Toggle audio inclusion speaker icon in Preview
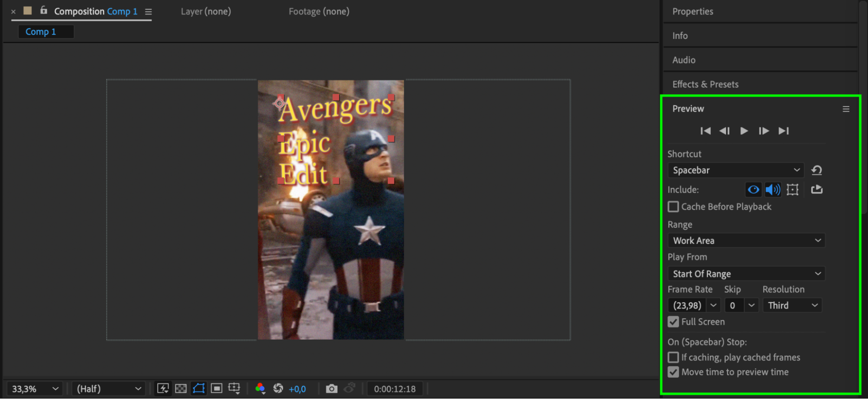The image size is (868, 399). [x=772, y=190]
